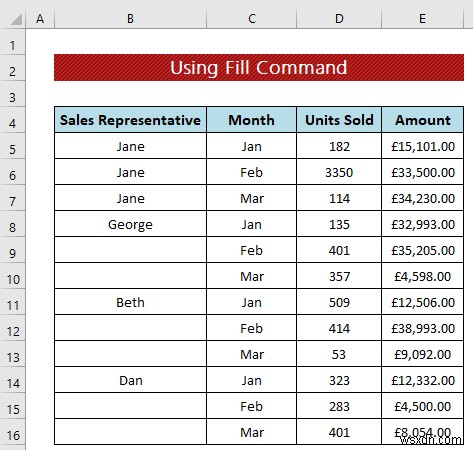
Task: Click amount £33,500.00
Action: (423, 172)
